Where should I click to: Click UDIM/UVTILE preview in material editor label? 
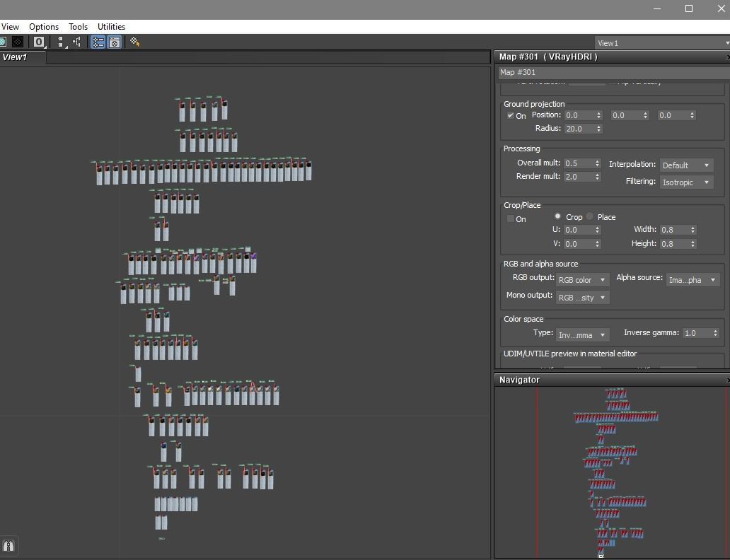[x=570, y=354]
